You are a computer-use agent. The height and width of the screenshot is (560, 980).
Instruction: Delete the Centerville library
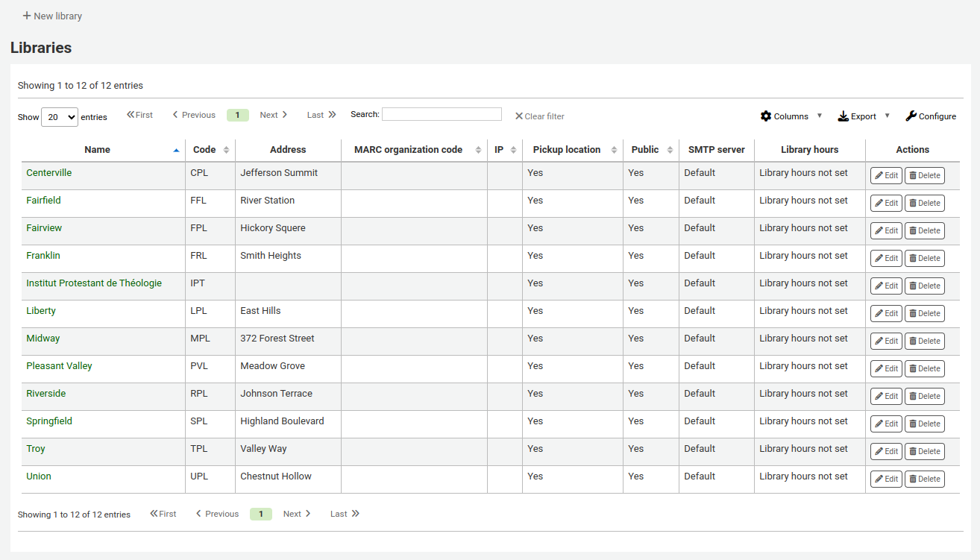(925, 176)
